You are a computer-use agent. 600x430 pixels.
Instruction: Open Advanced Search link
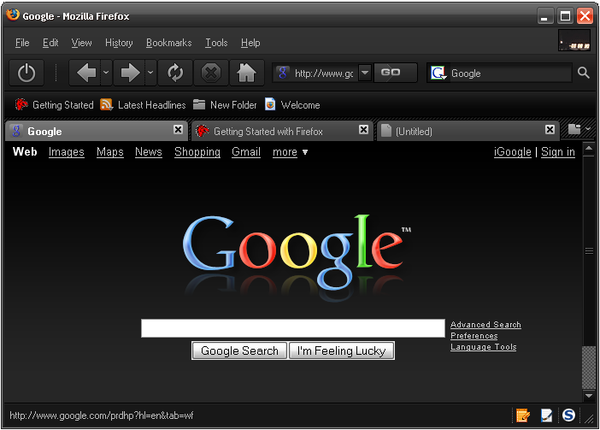click(x=486, y=324)
